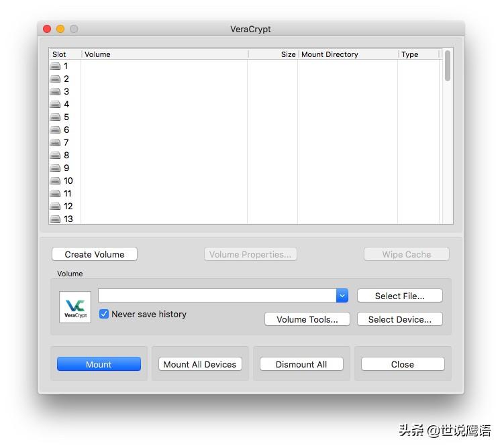502x448 pixels.
Task: Open the Volume Tools menu button
Action: click(307, 319)
